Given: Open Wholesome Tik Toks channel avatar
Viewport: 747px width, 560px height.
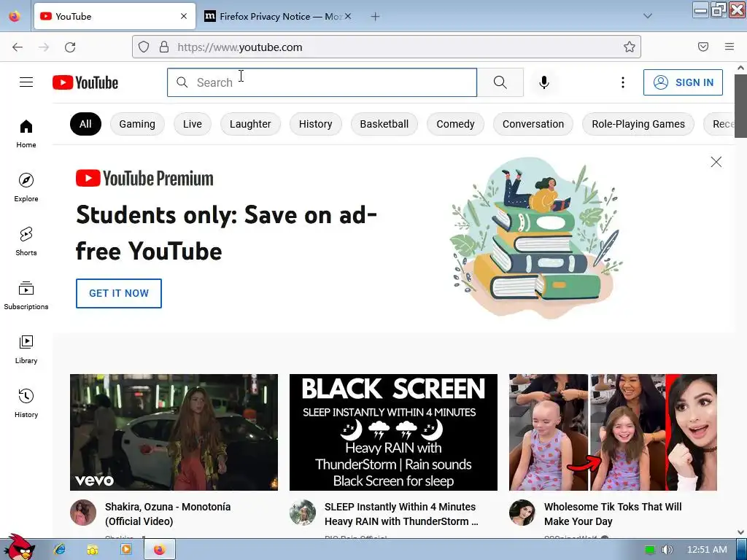Looking at the screenshot, I should coord(522,513).
